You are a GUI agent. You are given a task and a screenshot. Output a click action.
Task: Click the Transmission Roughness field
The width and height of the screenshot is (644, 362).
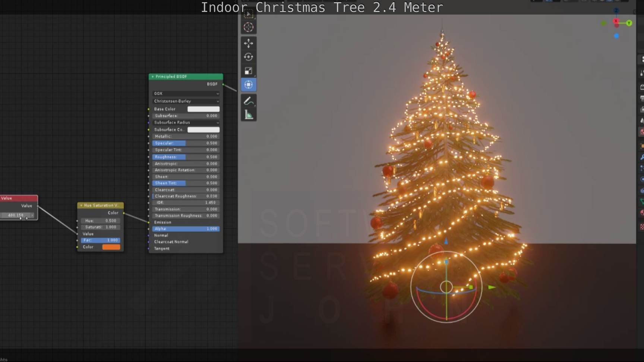point(186,216)
